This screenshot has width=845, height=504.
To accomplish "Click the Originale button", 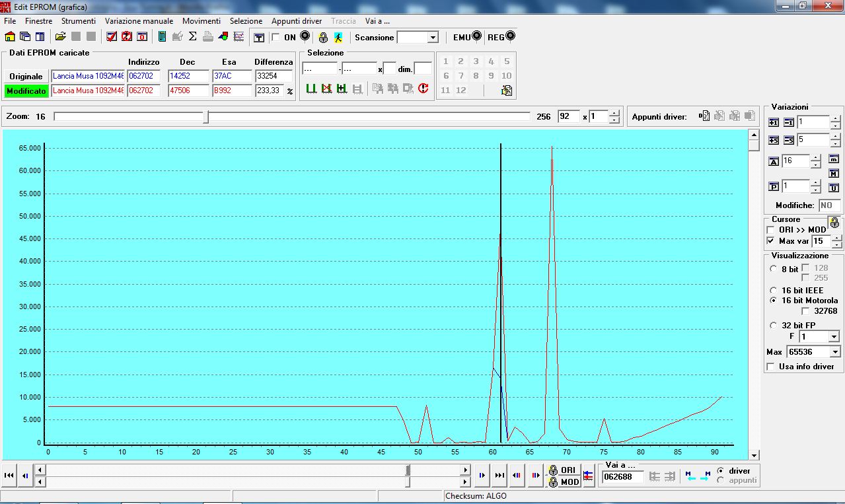I will tap(26, 76).
